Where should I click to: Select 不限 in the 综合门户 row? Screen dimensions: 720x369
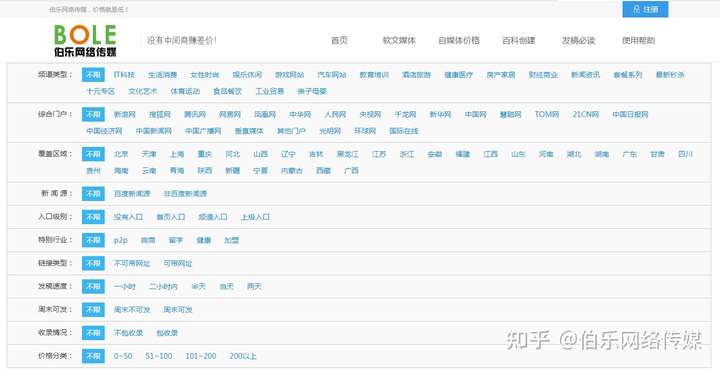click(93, 114)
